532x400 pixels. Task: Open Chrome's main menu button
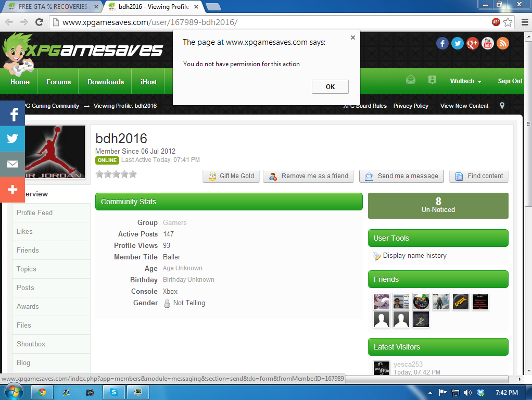point(522,22)
